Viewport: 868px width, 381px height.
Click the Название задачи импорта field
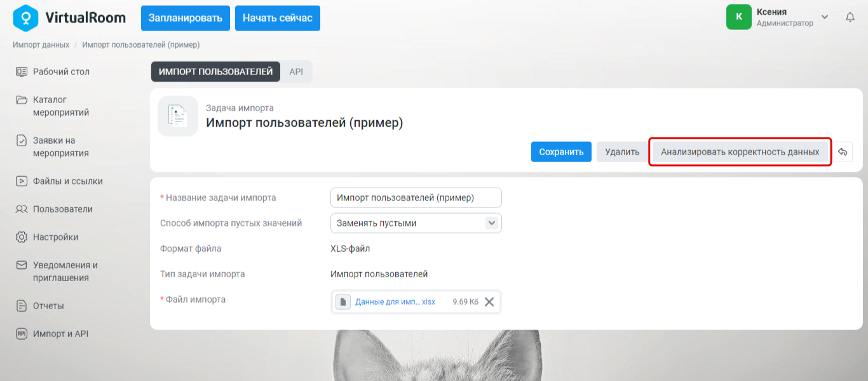click(416, 198)
